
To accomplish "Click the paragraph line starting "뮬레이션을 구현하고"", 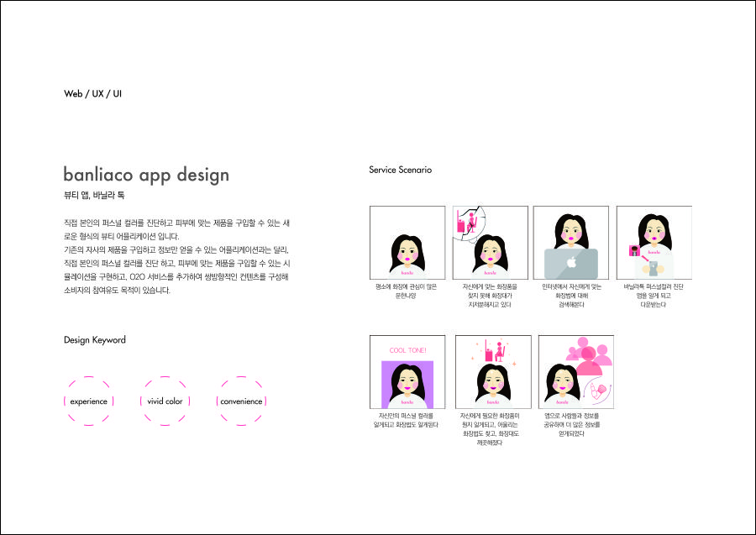I will pyautogui.click(x=176, y=277).
